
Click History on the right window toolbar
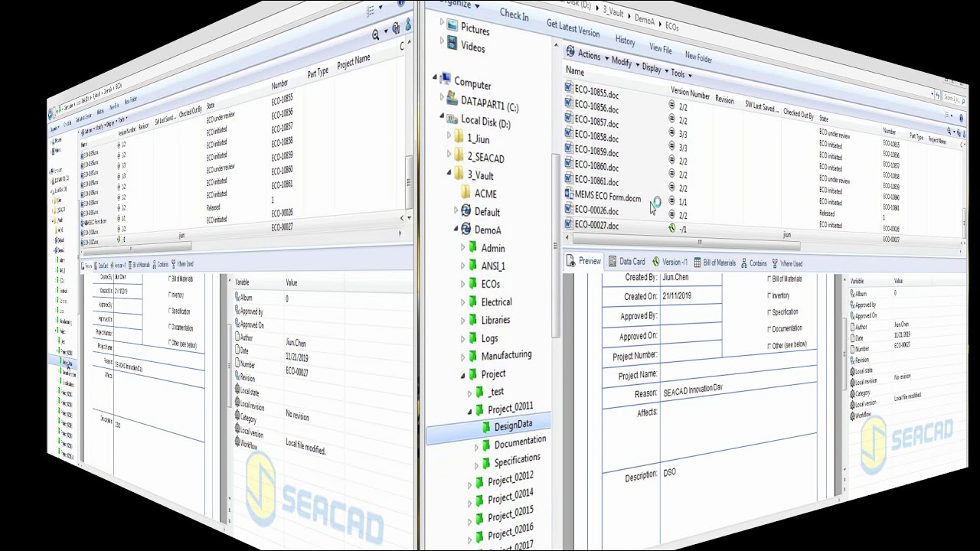point(625,40)
